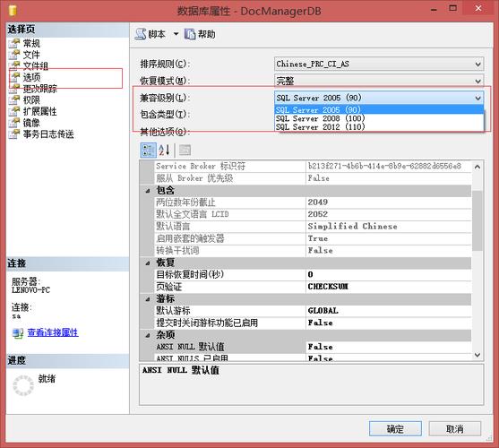This screenshot has width=499, height=448.
Task: Switch property grid to categorized view
Action: tap(148, 151)
